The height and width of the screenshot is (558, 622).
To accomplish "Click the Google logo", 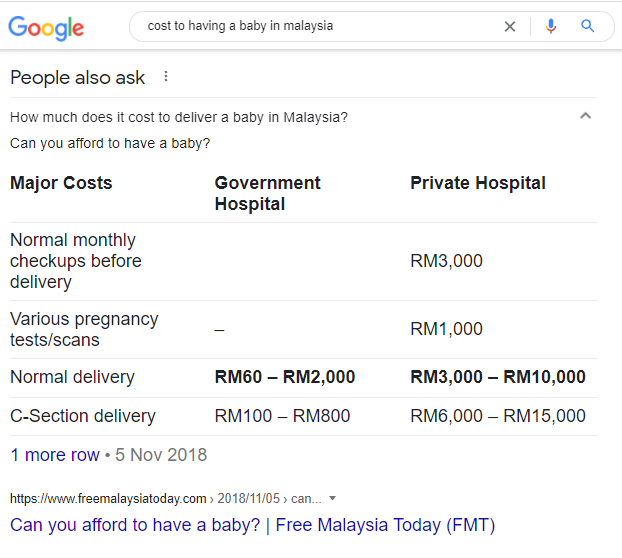I will point(46,28).
